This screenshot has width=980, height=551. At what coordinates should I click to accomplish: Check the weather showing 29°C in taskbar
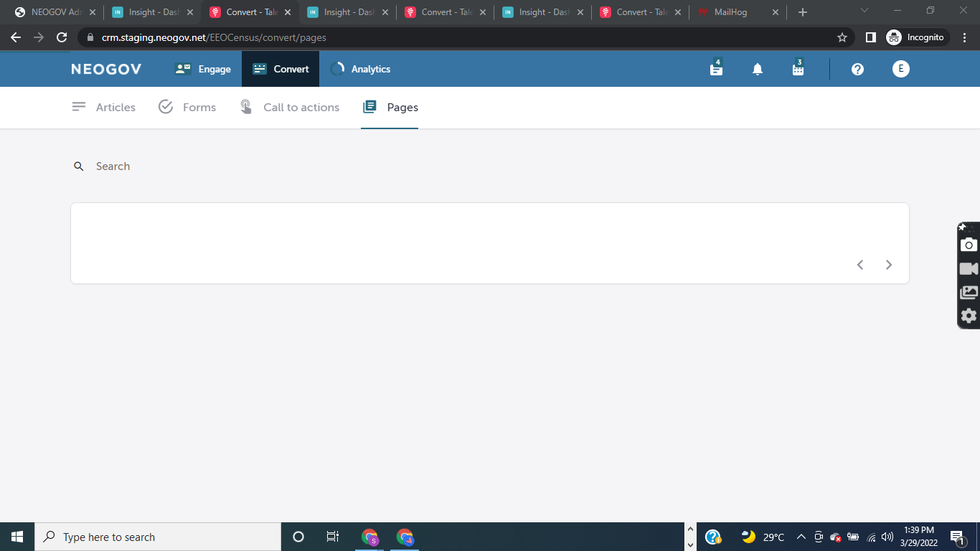760,537
